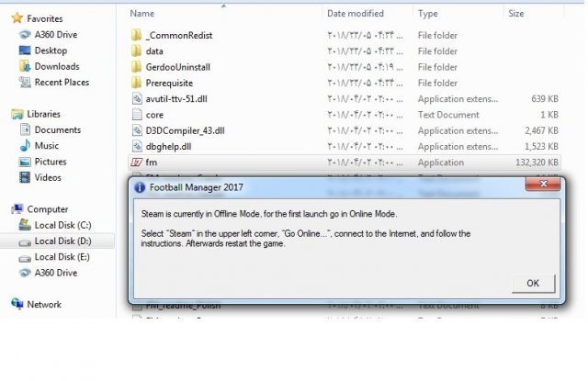Select the dbghelp.dll file

[168, 147]
